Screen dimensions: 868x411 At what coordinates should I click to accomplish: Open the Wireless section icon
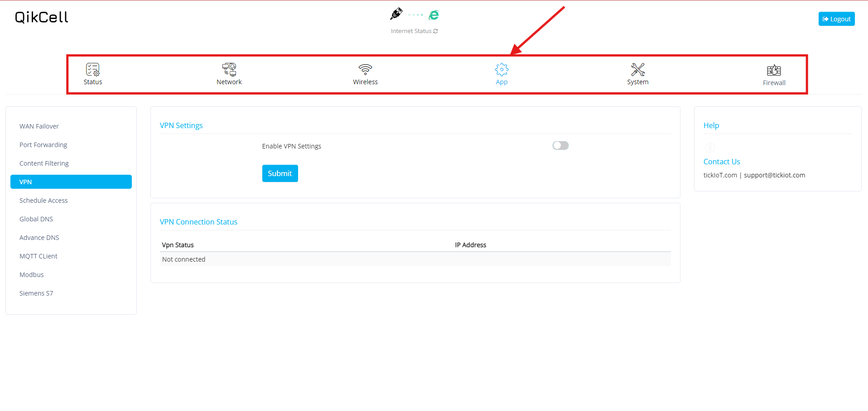365,69
